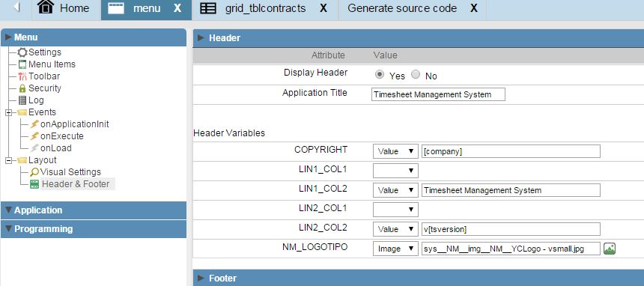The width and height of the screenshot is (644, 286).
Task: Click the onExecute lightning icon
Action: click(34, 136)
